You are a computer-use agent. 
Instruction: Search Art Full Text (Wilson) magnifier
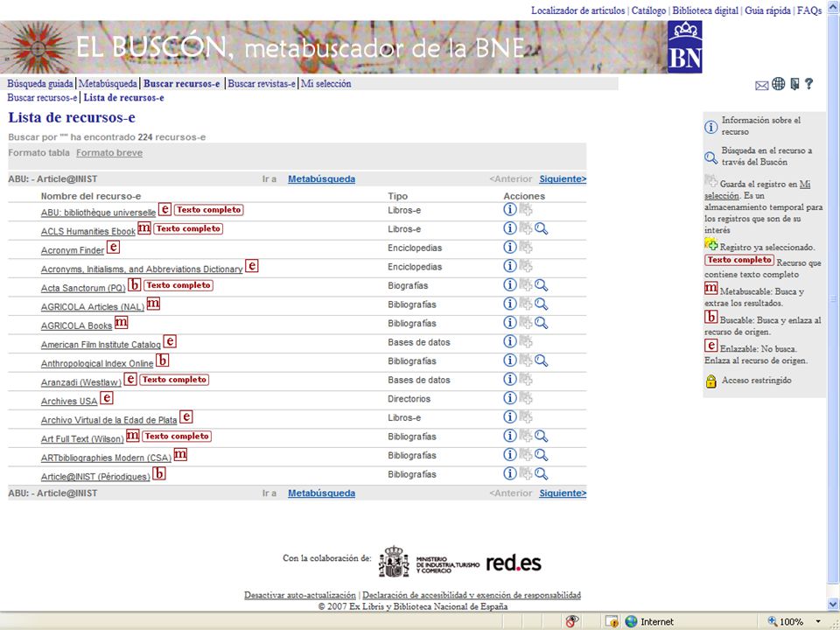tap(541, 436)
